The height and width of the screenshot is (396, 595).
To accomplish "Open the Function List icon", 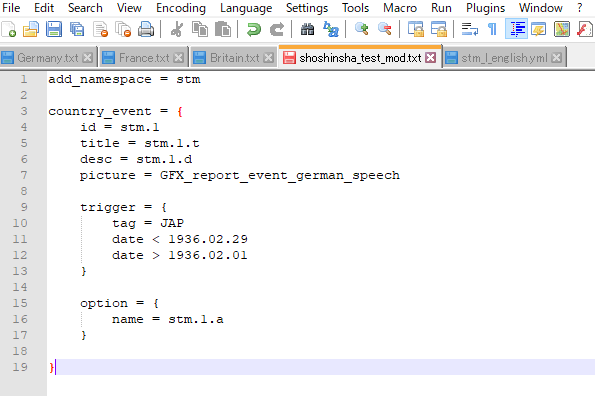I will point(585,29).
